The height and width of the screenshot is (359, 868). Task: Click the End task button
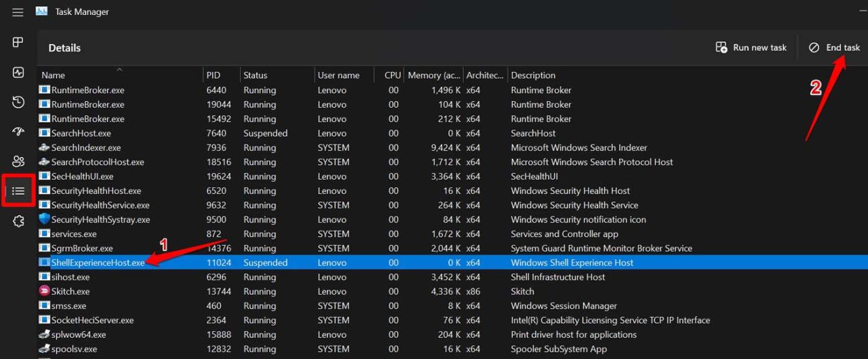click(835, 48)
